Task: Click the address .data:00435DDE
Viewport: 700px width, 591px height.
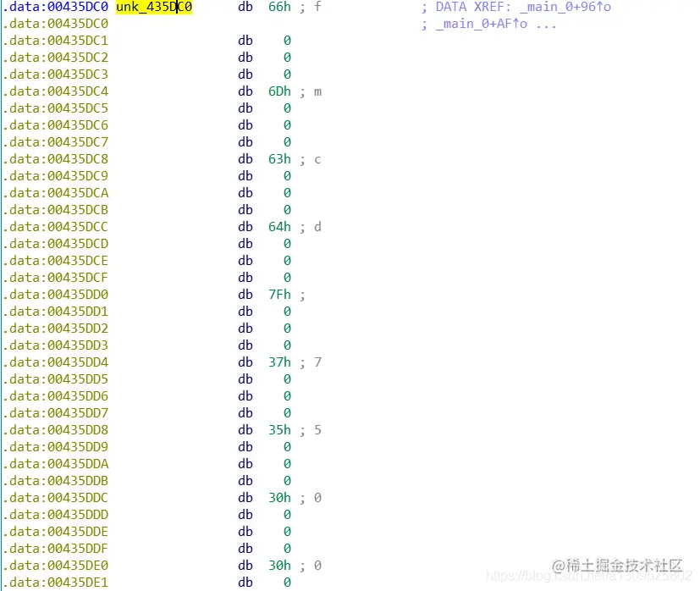Action: pyautogui.click(x=55, y=532)
